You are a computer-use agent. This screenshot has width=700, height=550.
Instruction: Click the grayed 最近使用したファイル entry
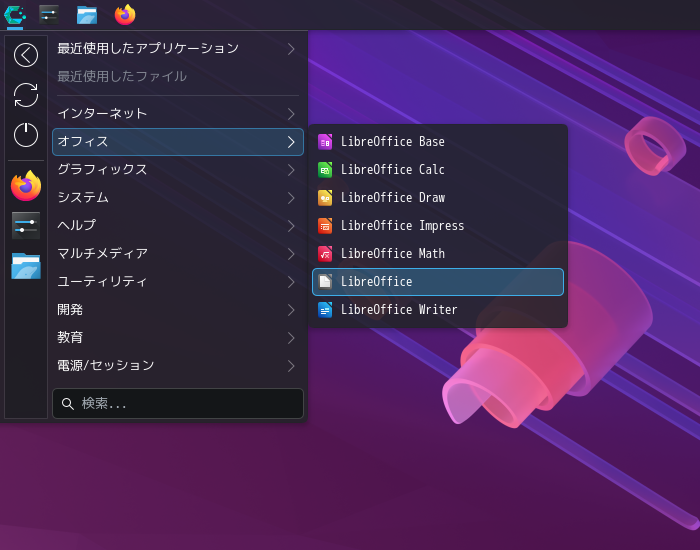(178, 77)
